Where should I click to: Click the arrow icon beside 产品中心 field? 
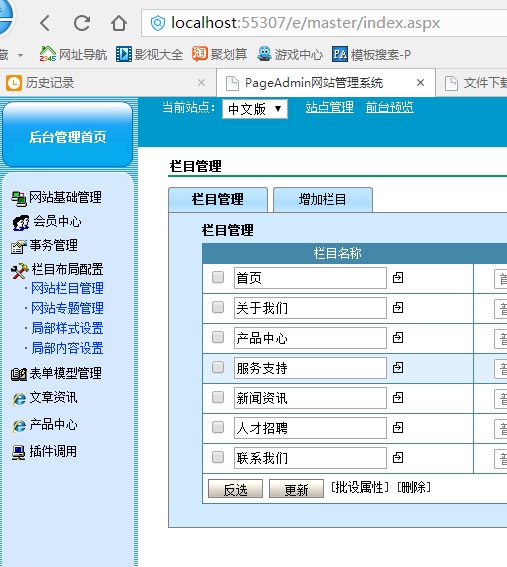(x=398, y=338)
